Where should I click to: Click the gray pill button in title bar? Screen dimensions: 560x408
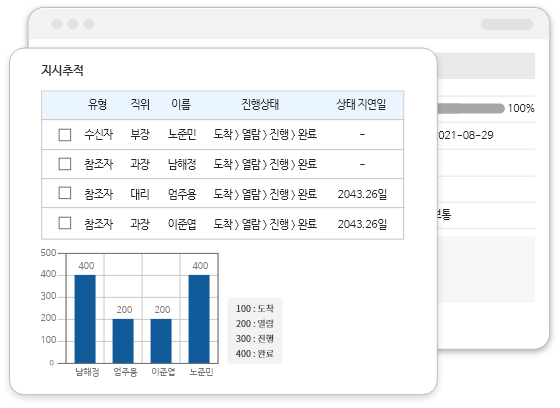click(507, 24)
